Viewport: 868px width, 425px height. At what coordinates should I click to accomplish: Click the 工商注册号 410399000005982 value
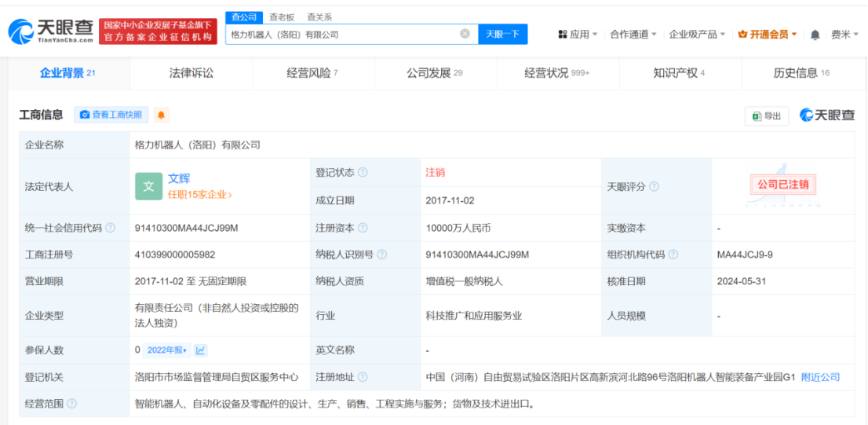(x=175, y=255)
